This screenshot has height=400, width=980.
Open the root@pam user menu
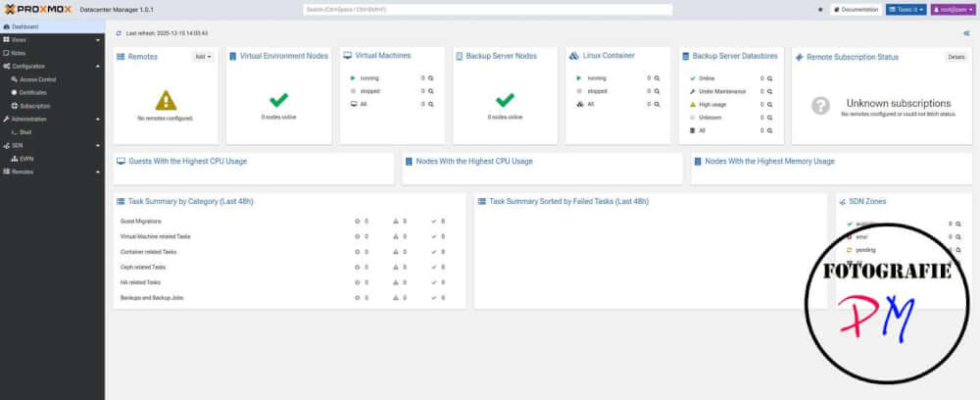(x=953, y=10)
